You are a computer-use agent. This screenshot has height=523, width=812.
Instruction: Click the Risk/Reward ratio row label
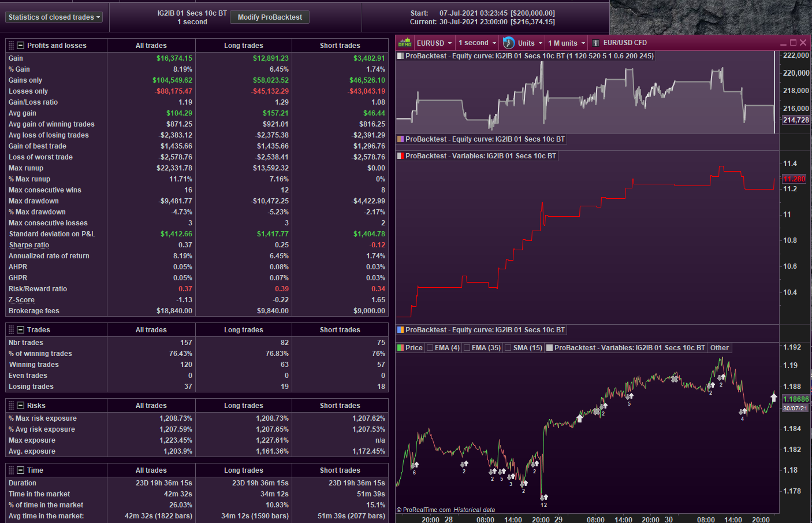point(38,289)
